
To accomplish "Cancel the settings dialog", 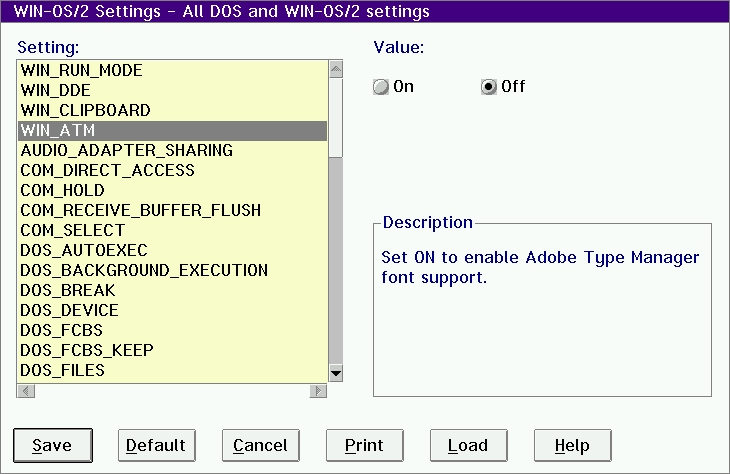I will click(261, 446).
